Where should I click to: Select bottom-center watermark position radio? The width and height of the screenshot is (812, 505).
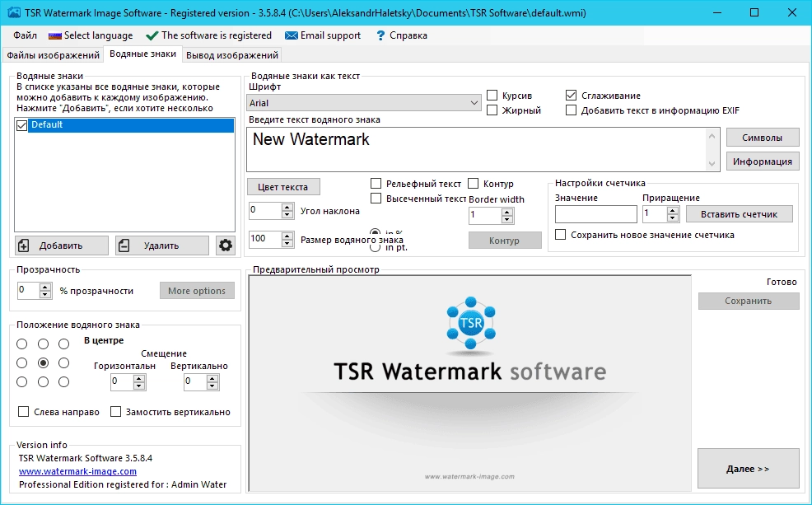point(43,381)
